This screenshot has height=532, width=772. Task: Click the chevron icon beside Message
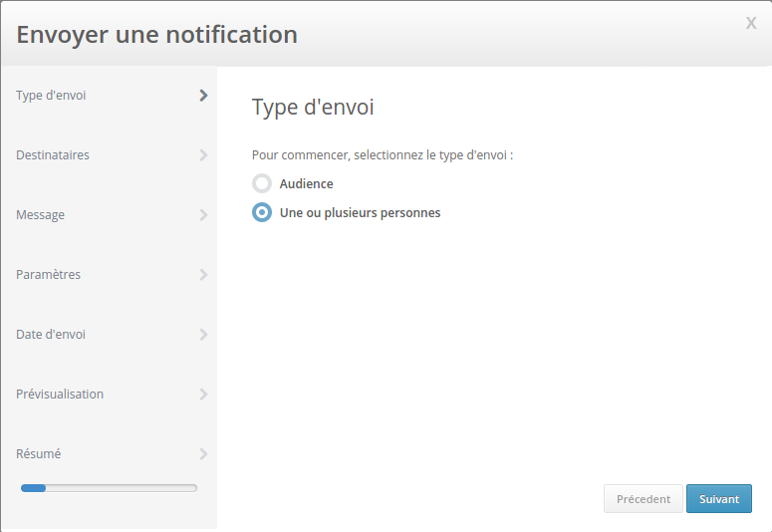(203, 215)
